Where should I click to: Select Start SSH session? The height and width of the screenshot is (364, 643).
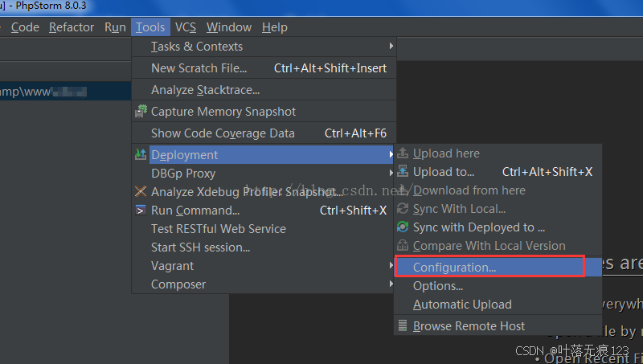coord(264,247)
